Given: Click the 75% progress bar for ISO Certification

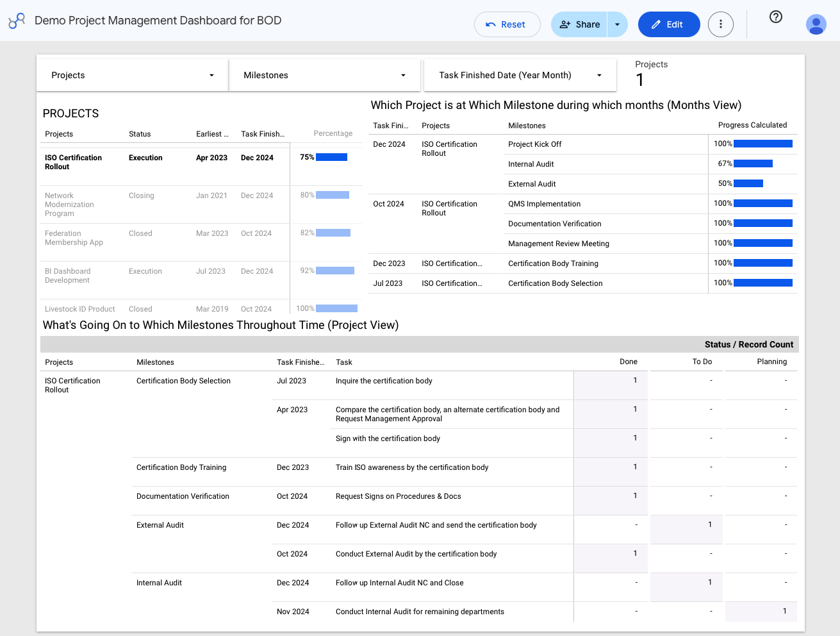Looking at the screenshot, I should point(331,157).
